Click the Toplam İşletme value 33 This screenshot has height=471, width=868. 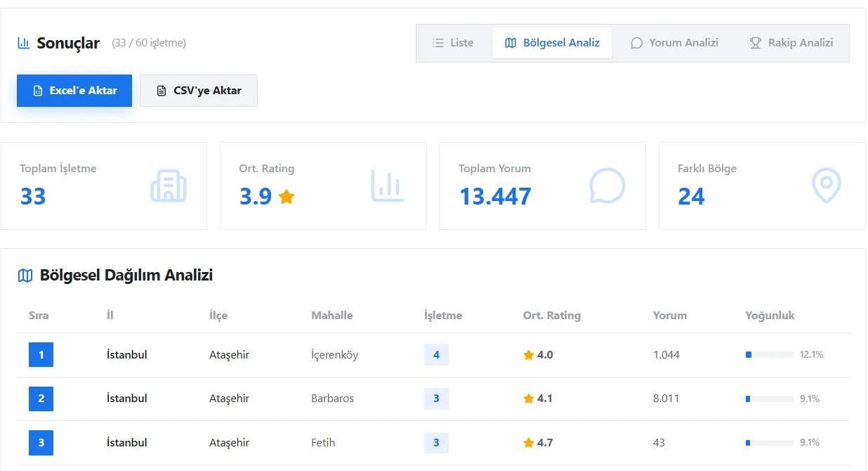33,197
